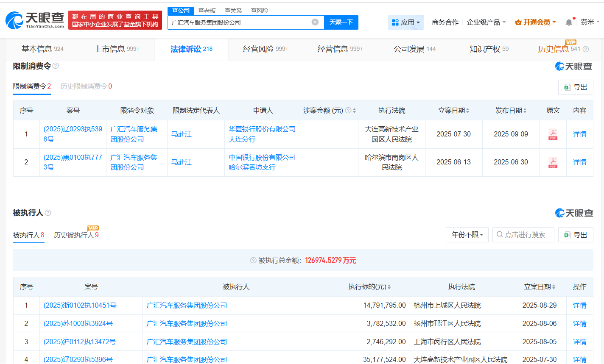Open the 年份不限 dropdown
This screenshot has width=604, height=364.
click(467, 234)
